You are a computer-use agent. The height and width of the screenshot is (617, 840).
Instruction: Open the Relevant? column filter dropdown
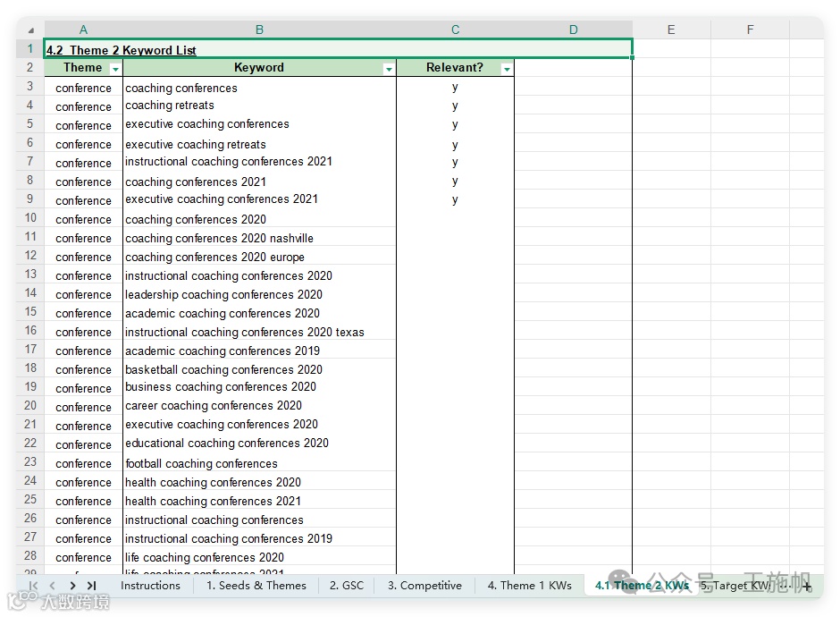click(507, 69)
